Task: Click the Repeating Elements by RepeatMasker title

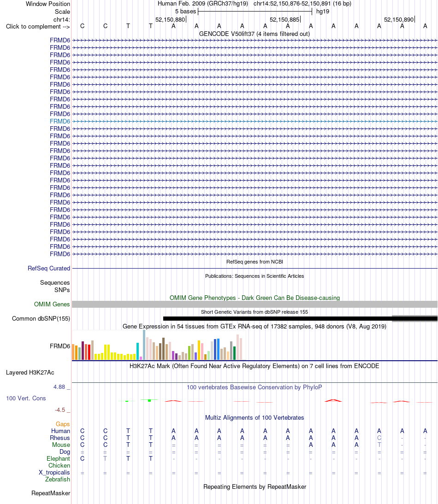Action: pyautogui.click(x=255, y=486)
